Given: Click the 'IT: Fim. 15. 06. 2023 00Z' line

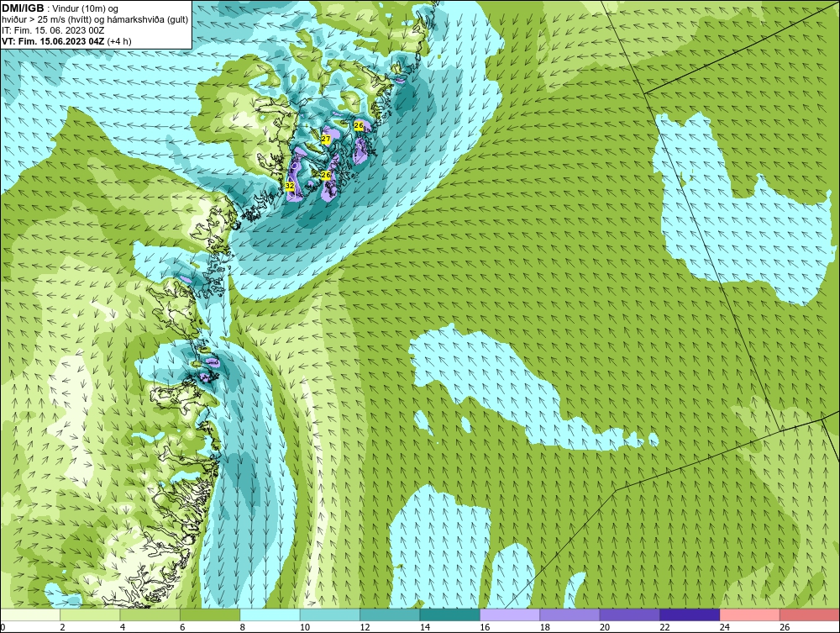Looking at the screenshot, I should coord(52,30).
